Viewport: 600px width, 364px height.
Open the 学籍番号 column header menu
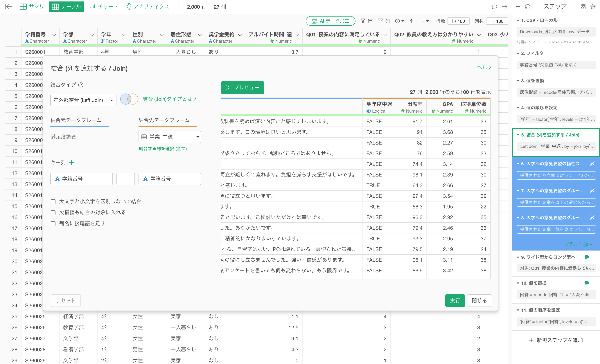(x=54, y=35)
